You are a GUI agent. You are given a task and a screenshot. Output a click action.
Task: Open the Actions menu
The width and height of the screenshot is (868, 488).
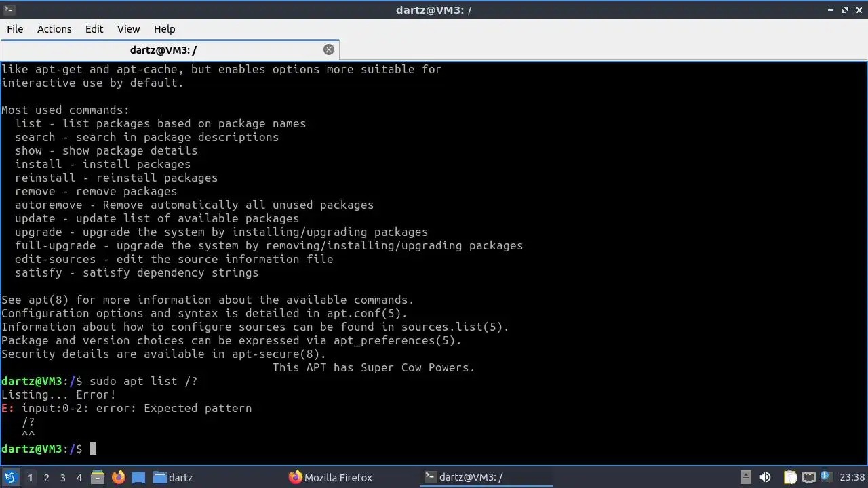point(54,29)
